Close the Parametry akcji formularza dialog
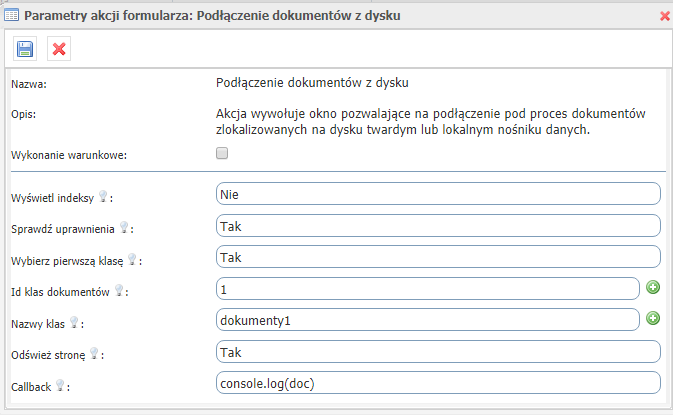The image size is (673, 416). click(664, 16)
